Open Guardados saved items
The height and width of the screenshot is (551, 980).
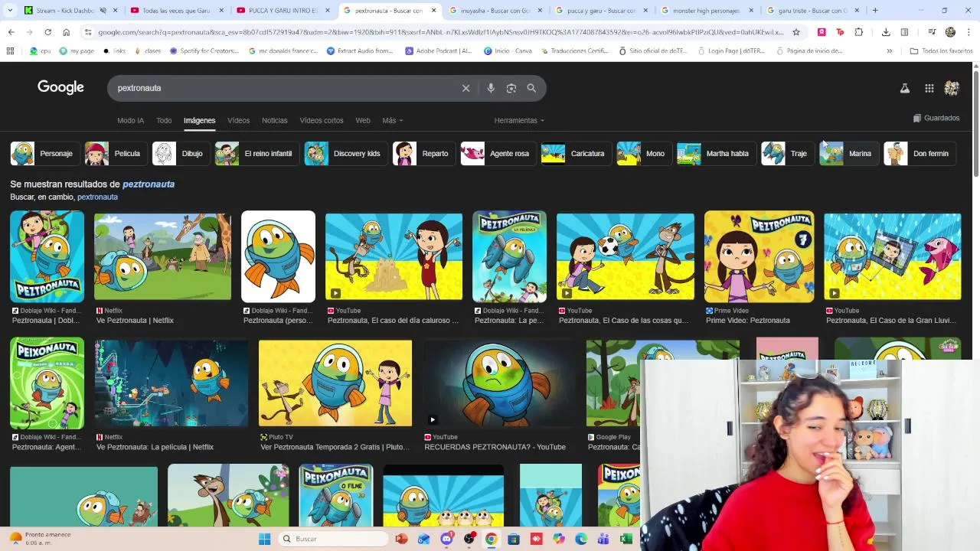(x=936, y=118)
